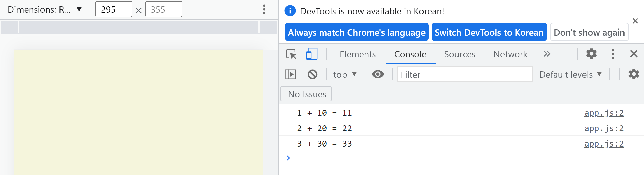The width and height of the screenshot is (644, 175).
Task: Select console message '2 + 20 = 22'
Action: (324, 128)
